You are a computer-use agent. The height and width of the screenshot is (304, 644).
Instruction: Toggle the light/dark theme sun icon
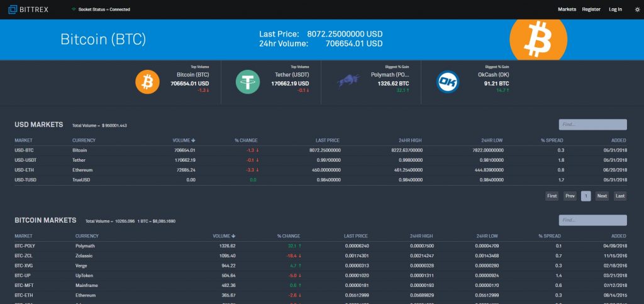click(637, 9)
